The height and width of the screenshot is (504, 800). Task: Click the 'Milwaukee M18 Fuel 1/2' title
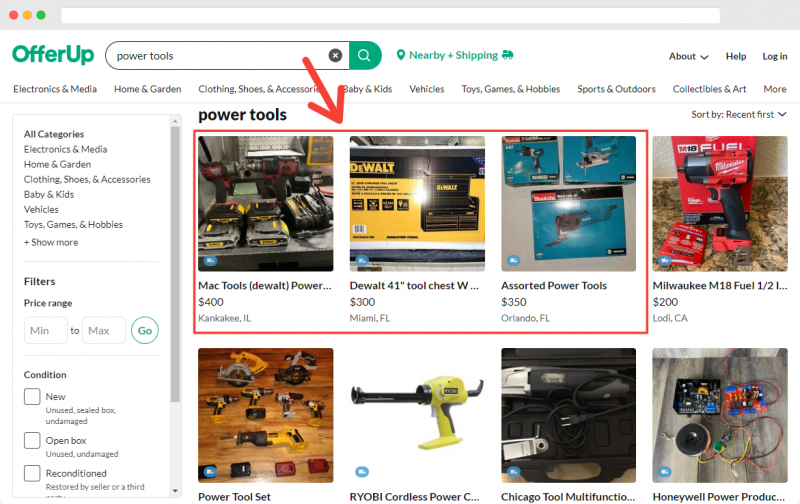[x=719, y=286]
